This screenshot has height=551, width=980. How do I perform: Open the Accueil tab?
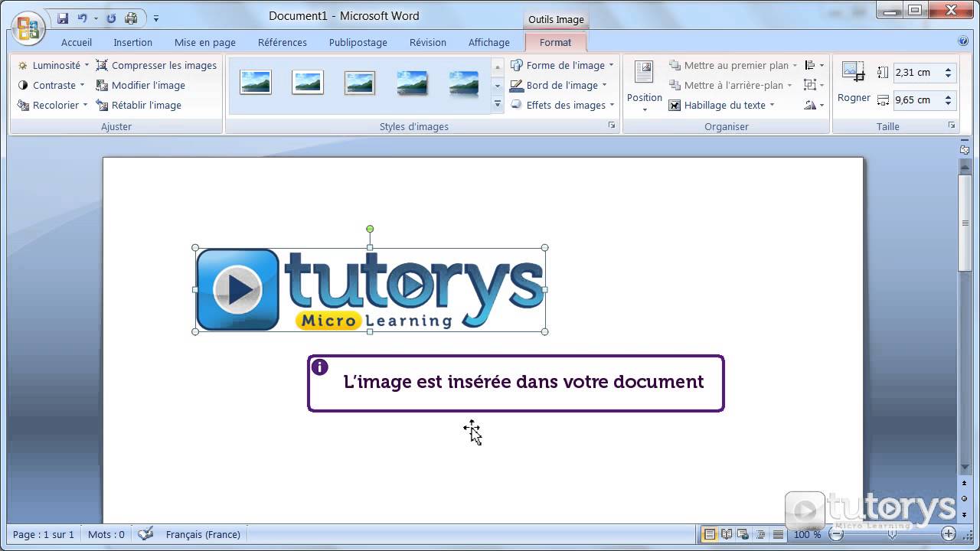77,43
